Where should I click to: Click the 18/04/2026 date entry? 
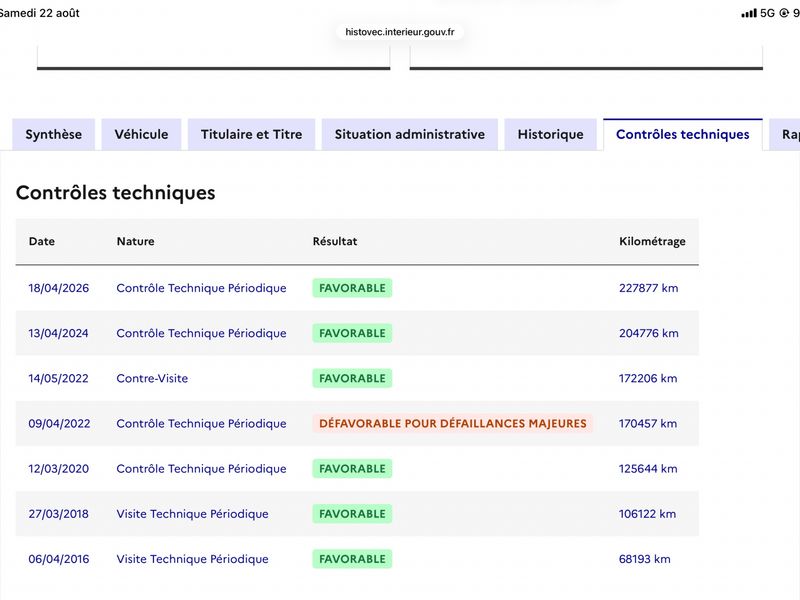coord(59,288)
